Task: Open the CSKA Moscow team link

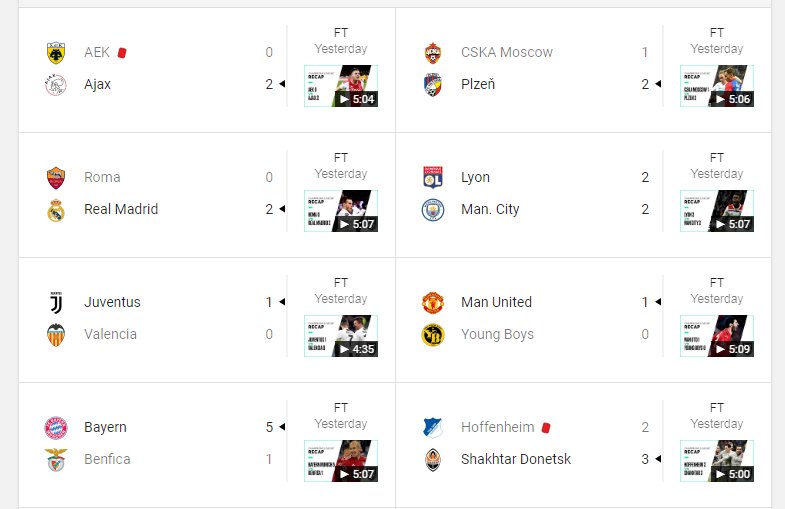Action: coord(507,52)
